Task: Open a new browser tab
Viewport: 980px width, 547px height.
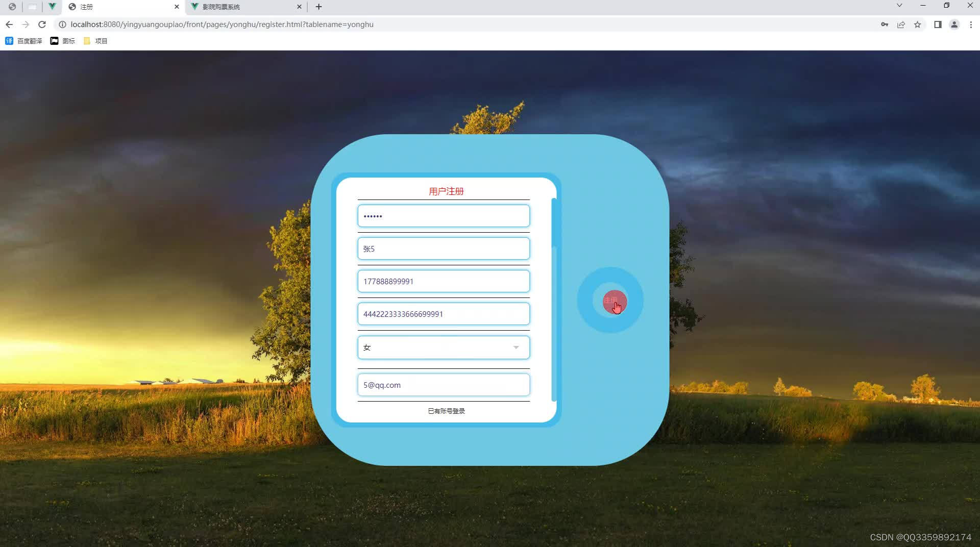Action: (x=318, y=7)
